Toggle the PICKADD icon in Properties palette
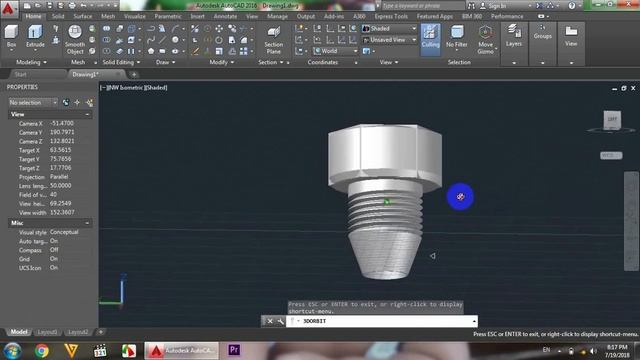 click(x=66, y=102)
